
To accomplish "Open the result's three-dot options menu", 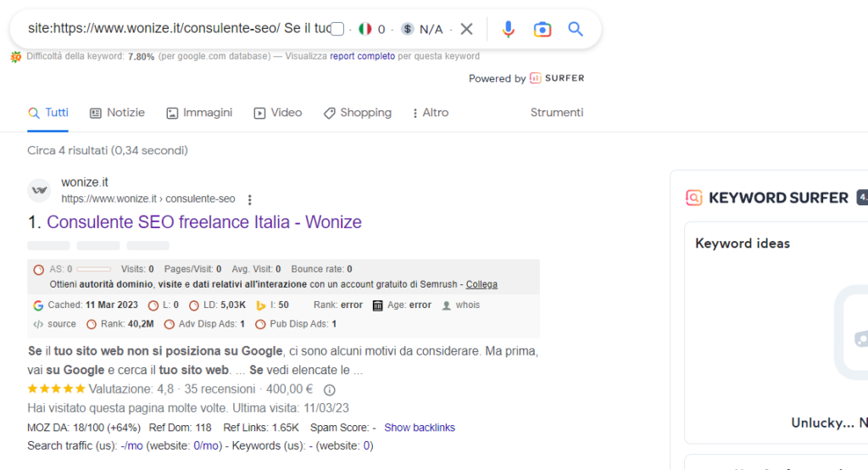I will point(250,199).
